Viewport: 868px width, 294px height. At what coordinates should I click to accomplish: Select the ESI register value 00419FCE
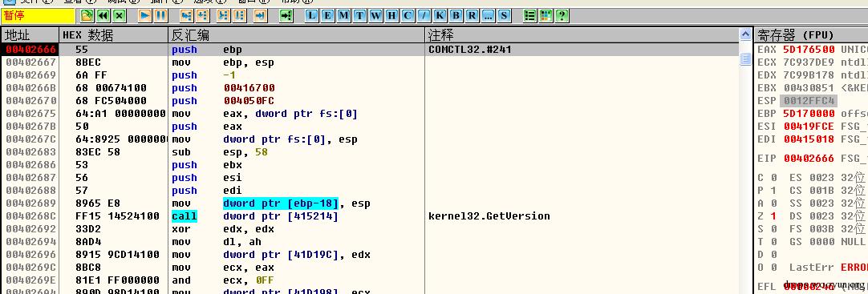pos(809,127)
